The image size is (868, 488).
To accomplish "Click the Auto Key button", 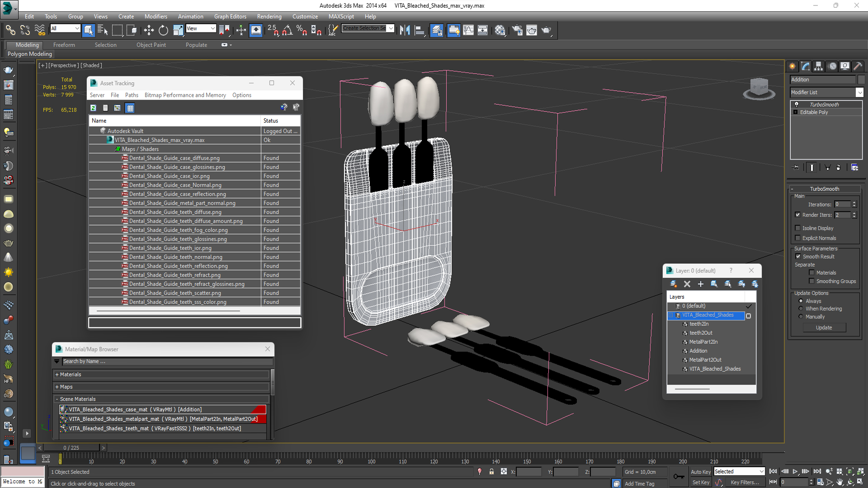I will point(701,472).
